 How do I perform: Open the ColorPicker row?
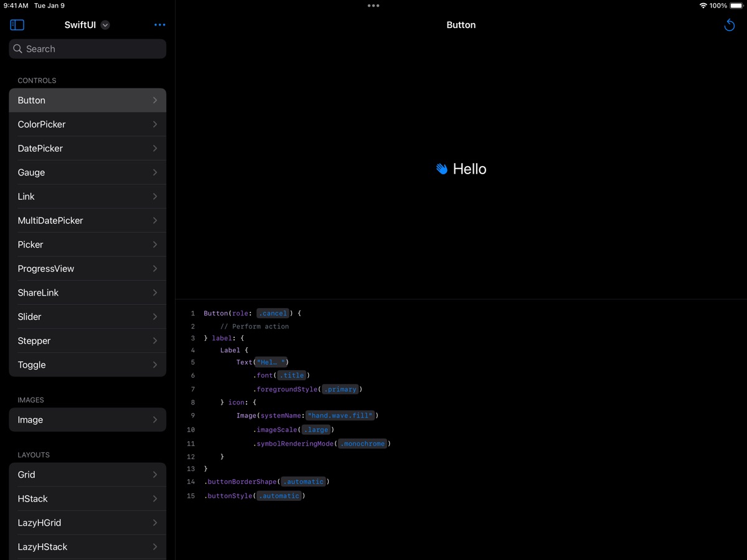(x=88, y=124)
